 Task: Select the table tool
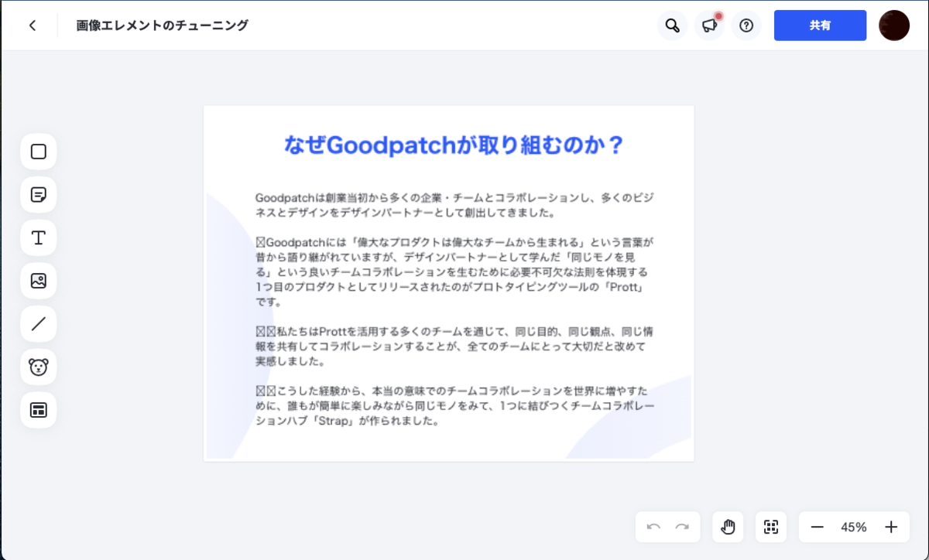[37, 411]
